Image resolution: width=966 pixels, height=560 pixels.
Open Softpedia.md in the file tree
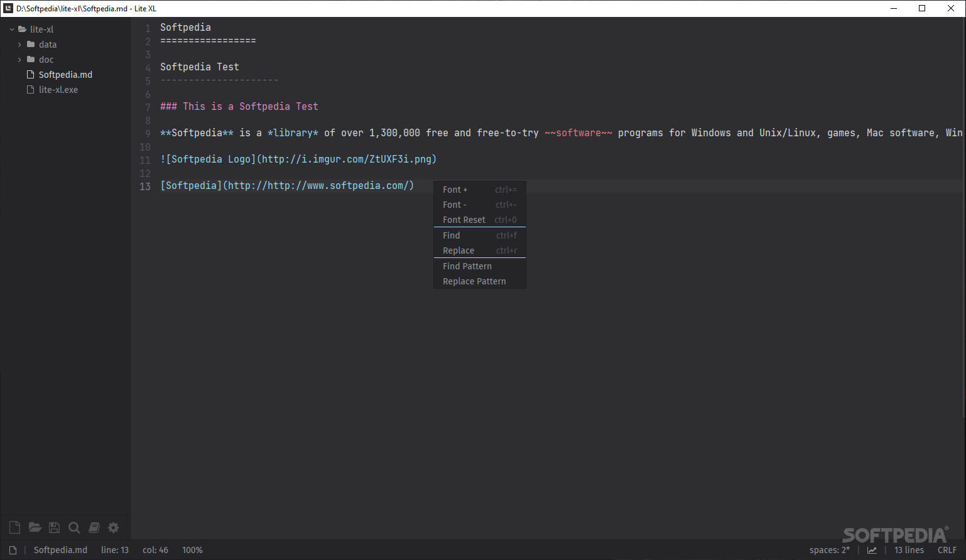pos(65,74)
